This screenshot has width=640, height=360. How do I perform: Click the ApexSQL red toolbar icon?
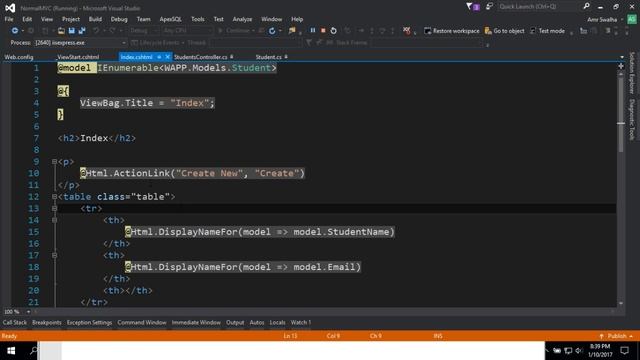[407, 31]
